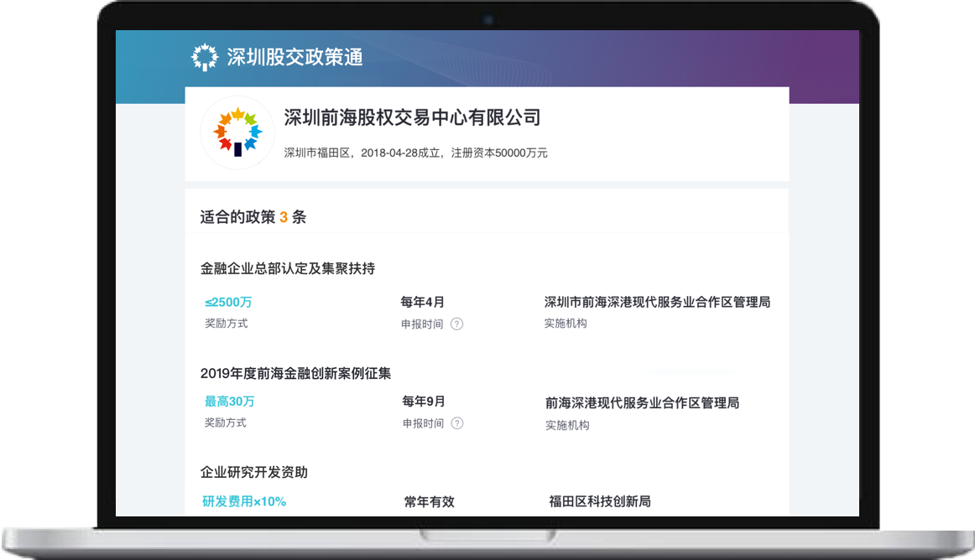The width and height of the screenshot is (975, 560).
Task: Click the 适合的政策 3 条 heading
Action: click(253, 217)
